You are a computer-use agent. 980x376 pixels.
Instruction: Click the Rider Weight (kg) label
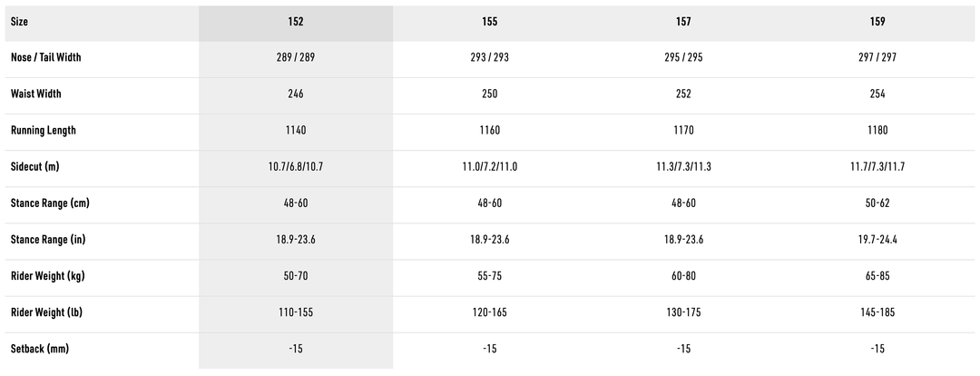coord(50,276)
